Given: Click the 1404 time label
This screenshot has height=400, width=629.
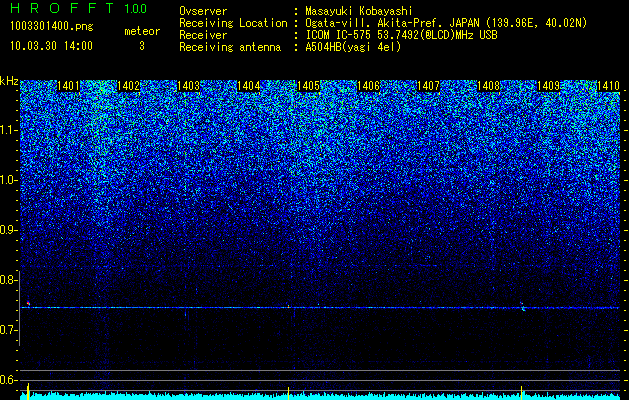Looking at the screenshot, I should point(249,86).
